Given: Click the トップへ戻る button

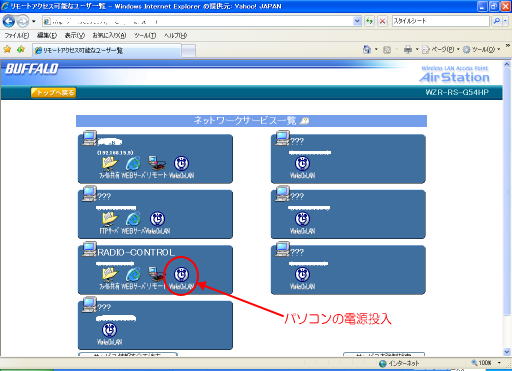Looking at the screenshot, I should (53, 92).
